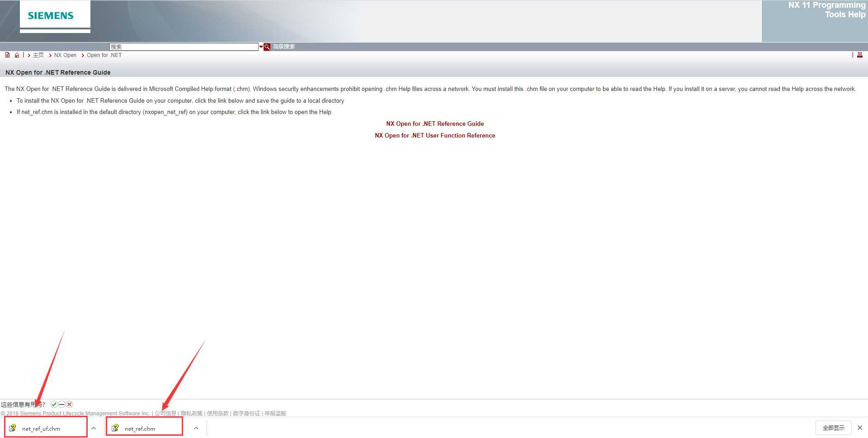Open 高级搜索 advanced search link
The height and width of the screenshot is (438, 868).
(x=284, y=47)
